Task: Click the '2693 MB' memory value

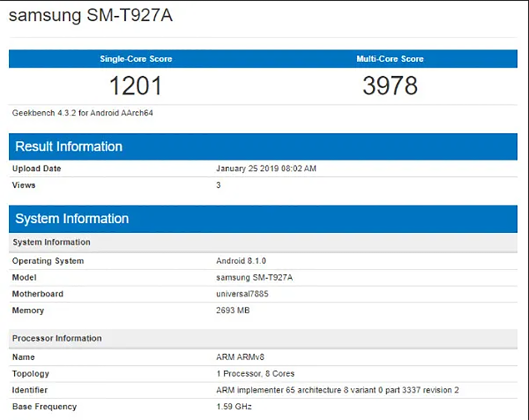Action: [233, 310]
